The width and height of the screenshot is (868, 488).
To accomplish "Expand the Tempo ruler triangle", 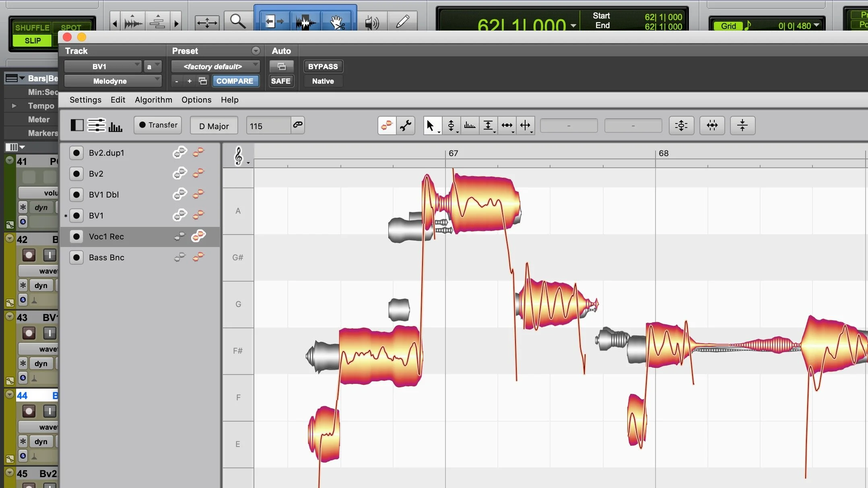I will click(x=14, y=106).
